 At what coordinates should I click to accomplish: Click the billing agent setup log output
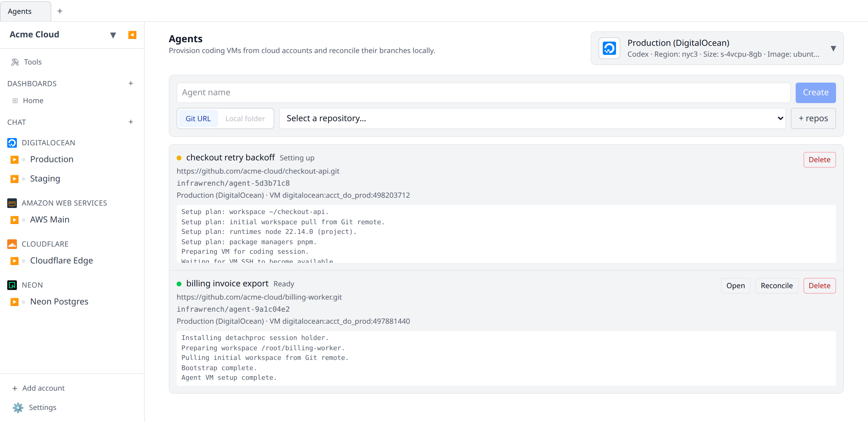(x=506, y=358)
